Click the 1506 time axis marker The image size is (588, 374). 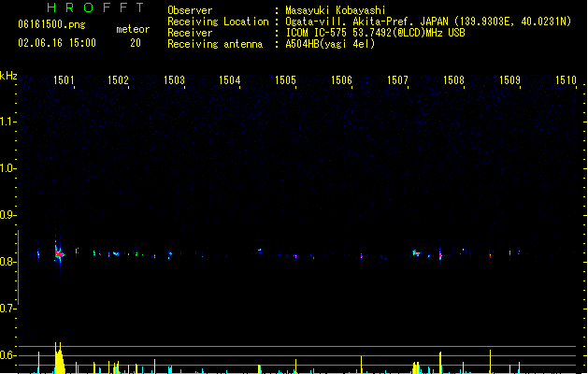tap(341, 80)
